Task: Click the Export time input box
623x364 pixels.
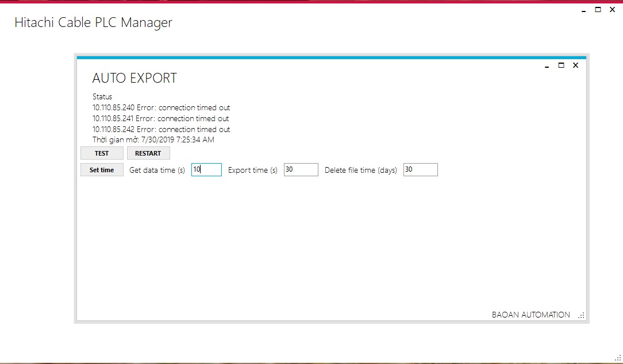Action: coord(301,170)
